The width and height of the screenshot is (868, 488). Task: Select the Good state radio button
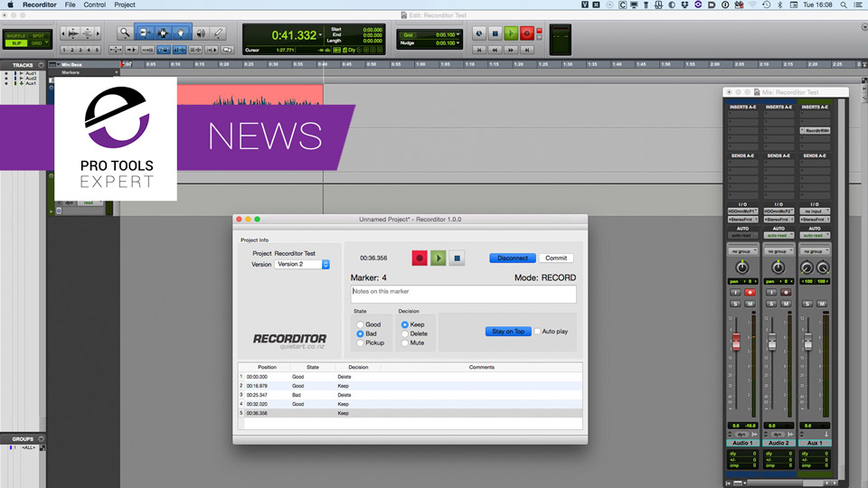click(x=361, y=324)
